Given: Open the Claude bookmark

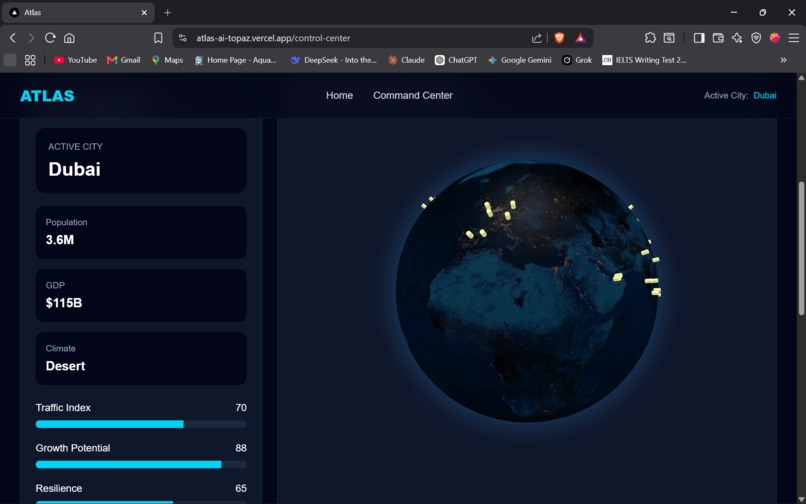Looking at the screenshot, I should (x=406, y=60).
